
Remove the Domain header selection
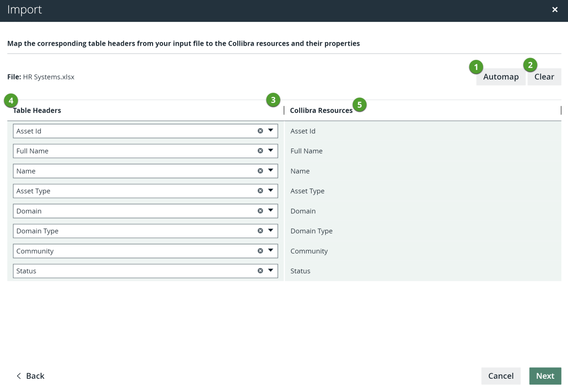(x=260, y=211)
